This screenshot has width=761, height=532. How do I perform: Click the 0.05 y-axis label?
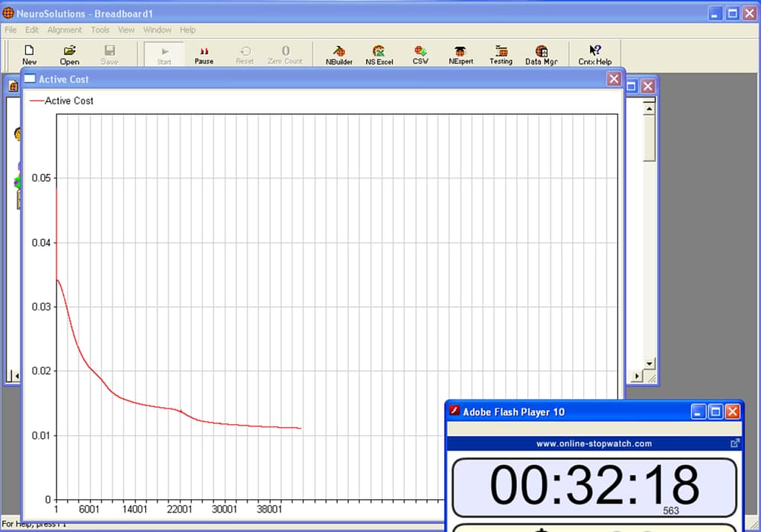41,178
